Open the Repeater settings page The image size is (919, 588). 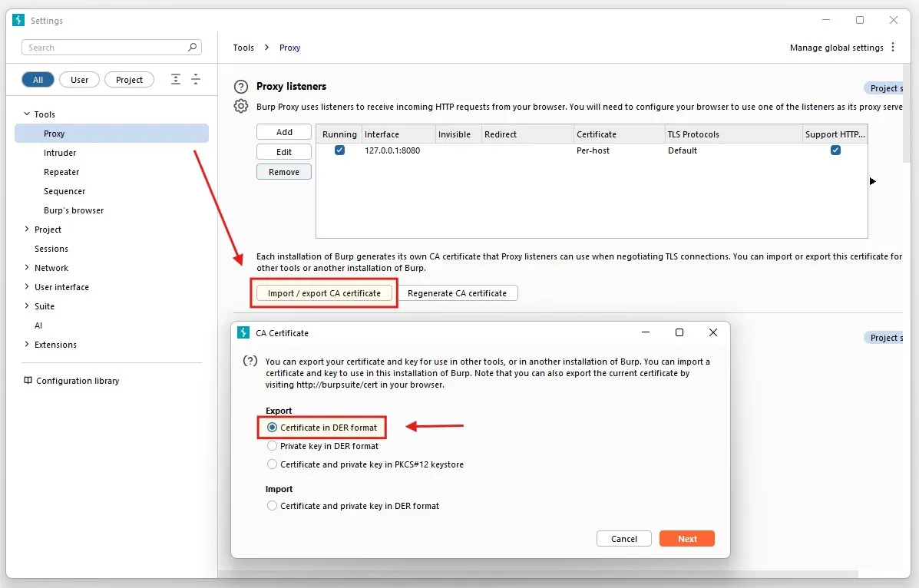point(61,172)
